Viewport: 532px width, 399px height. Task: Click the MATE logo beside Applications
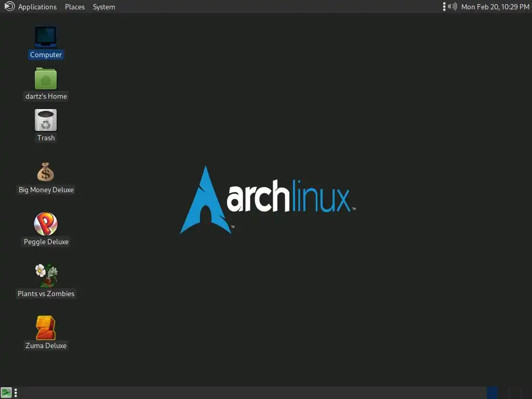click(x=9, y=6)
